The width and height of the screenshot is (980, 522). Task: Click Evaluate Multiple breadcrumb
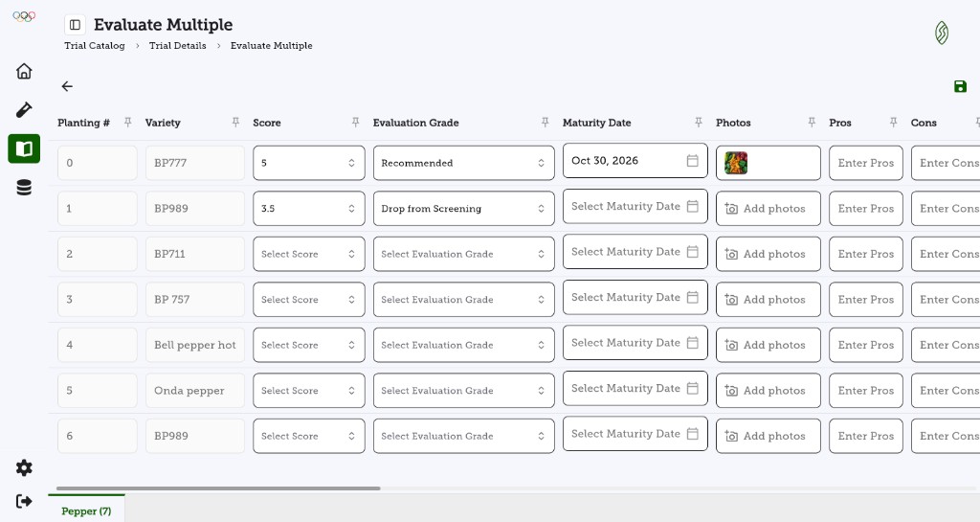[271, 46]
